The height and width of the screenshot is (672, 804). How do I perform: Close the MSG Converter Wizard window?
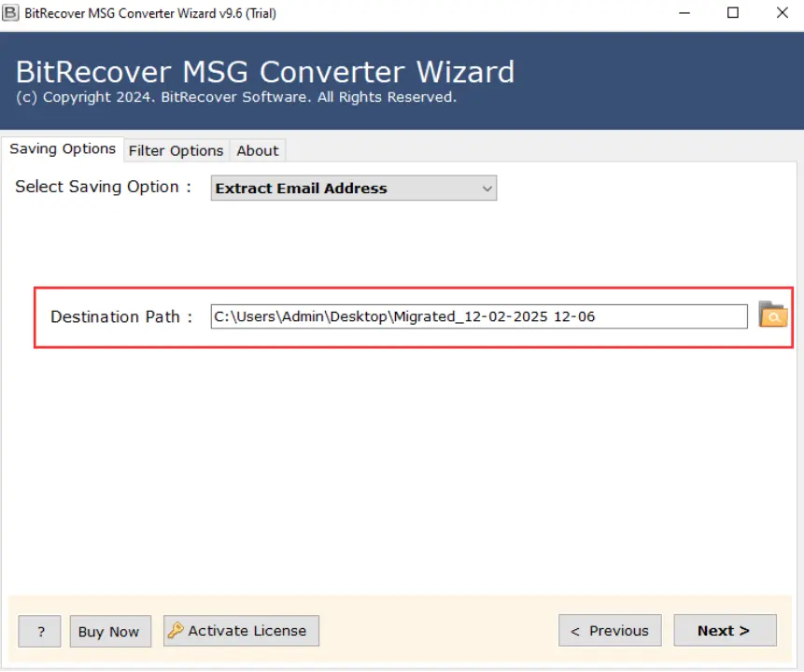[782, 13]
